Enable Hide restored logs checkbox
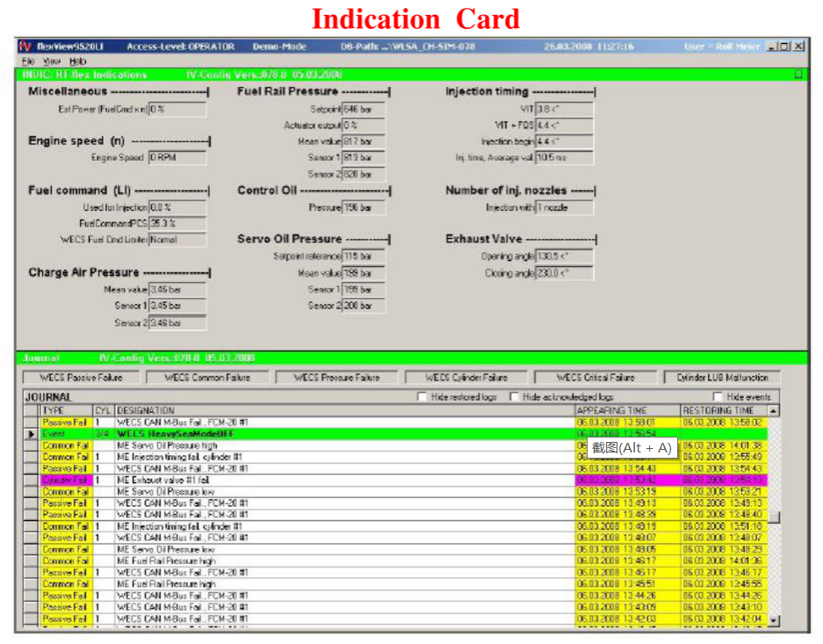 422,396
